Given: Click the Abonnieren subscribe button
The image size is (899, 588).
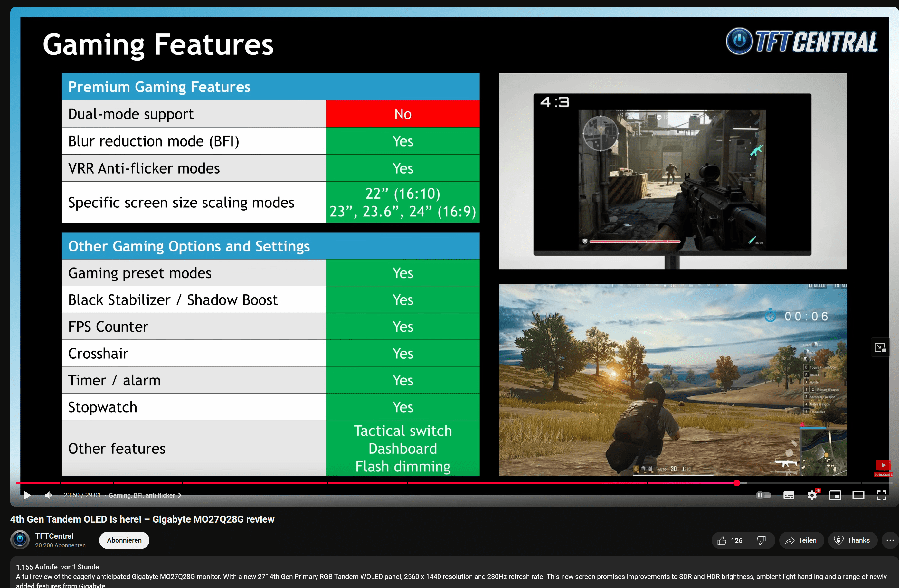Looking at the screenshot, I should tap(124, 540).
